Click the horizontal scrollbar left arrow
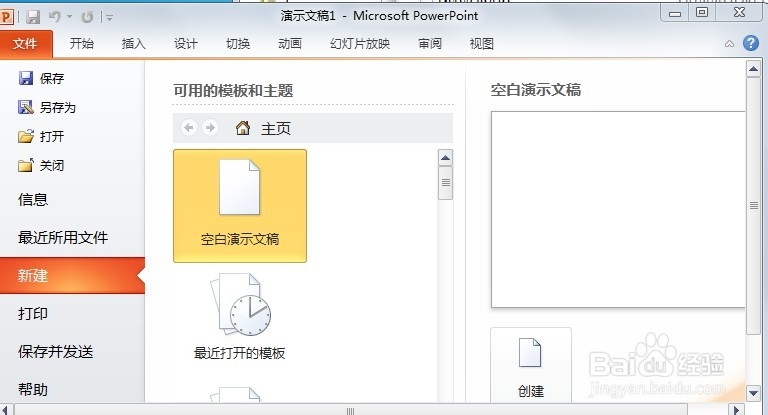The height and width of the screenshot is (415, 768). tap(5, 410)
